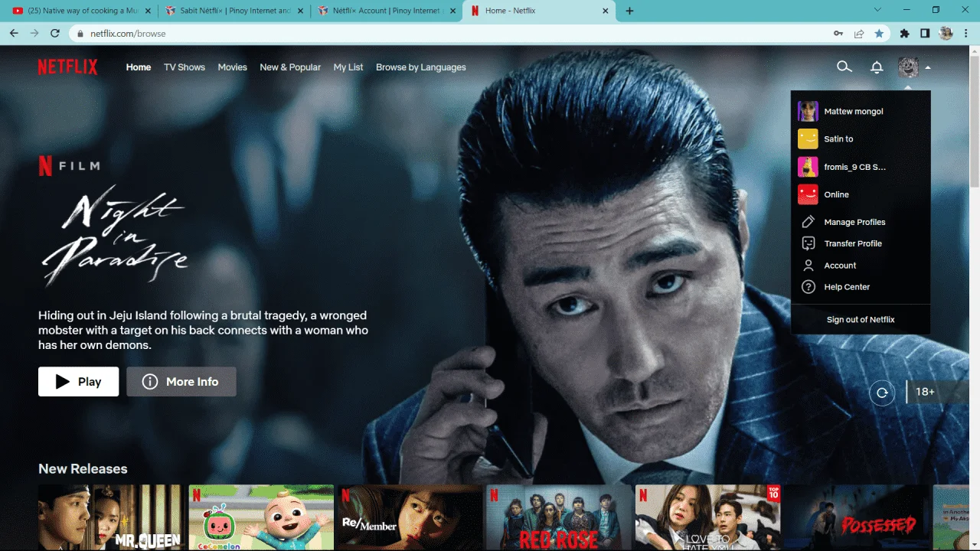Click Manage Profiles pencil icon
980x551 pixels.
coord(808,222)
